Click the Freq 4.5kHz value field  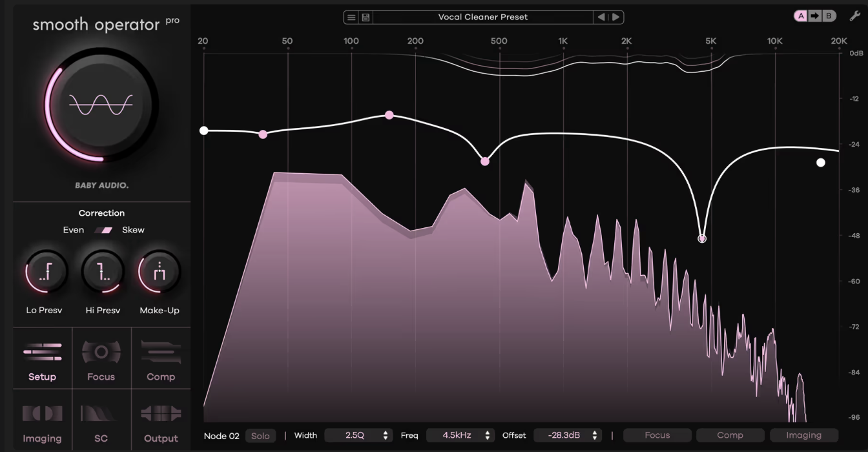pos(460,436)
